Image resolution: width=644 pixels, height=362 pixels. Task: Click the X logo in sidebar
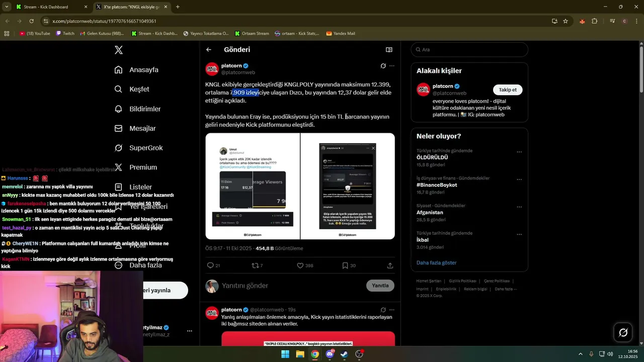119,50
